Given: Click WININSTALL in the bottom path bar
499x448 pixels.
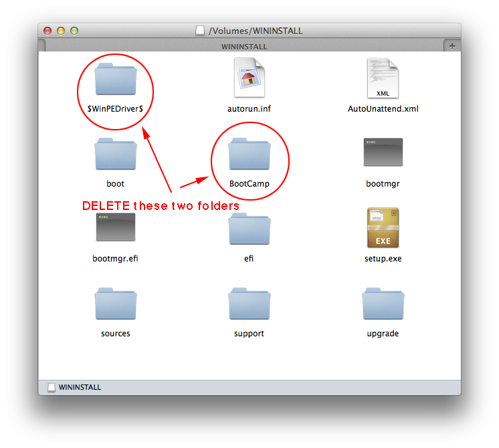Looking at the screenshot, I should (80, 387).
